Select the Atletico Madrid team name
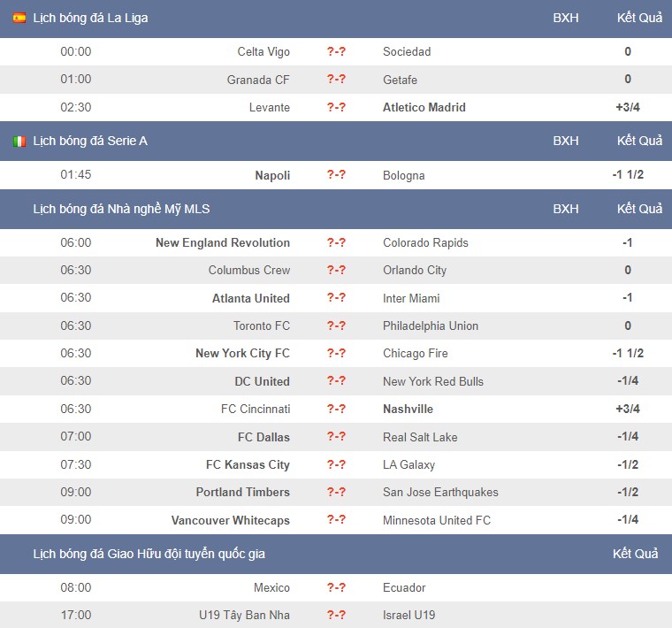This screenshot has width=672, height=628. (424, 108)
